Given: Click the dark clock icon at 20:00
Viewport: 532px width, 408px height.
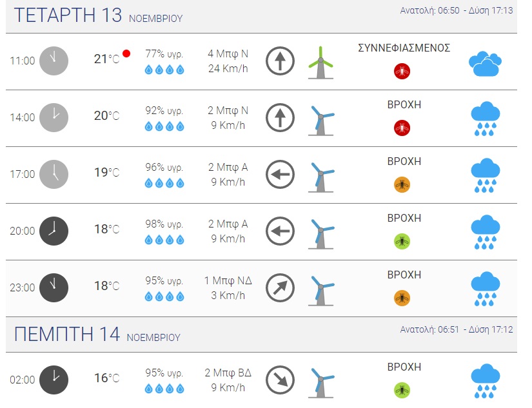Looking at the screenshot, I should point(54,231).
